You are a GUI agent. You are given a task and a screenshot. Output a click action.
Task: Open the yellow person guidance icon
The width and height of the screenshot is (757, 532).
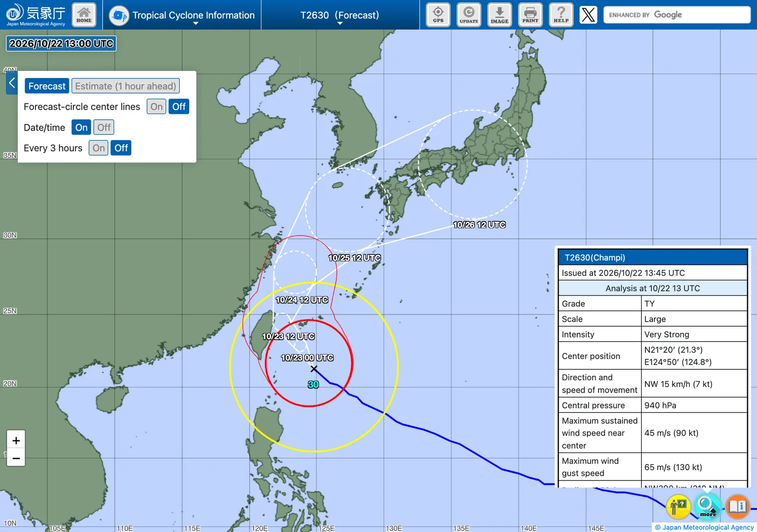pyautogui.click(x=678, y=506)
